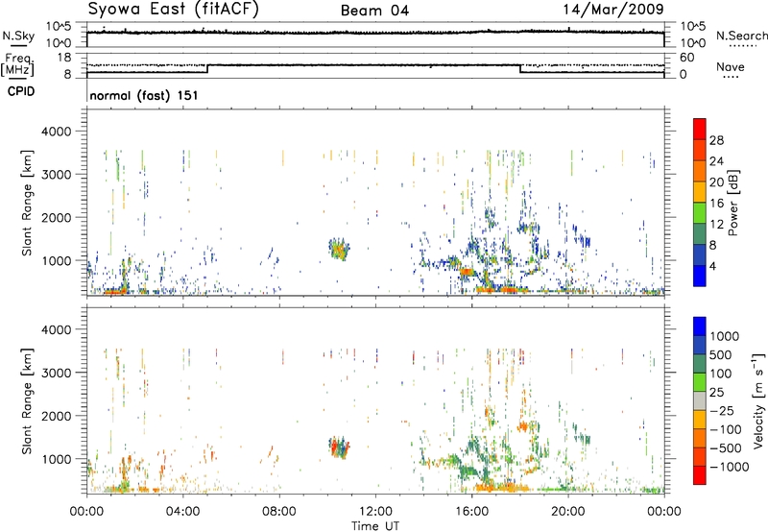Click the blue top segment of Velocity colorbar
The width and height of the screenshot is (768, 532).
coord(700,326)
